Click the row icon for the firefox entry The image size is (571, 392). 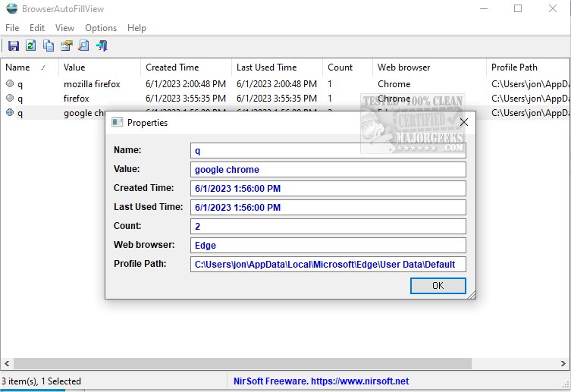(10, 99)
